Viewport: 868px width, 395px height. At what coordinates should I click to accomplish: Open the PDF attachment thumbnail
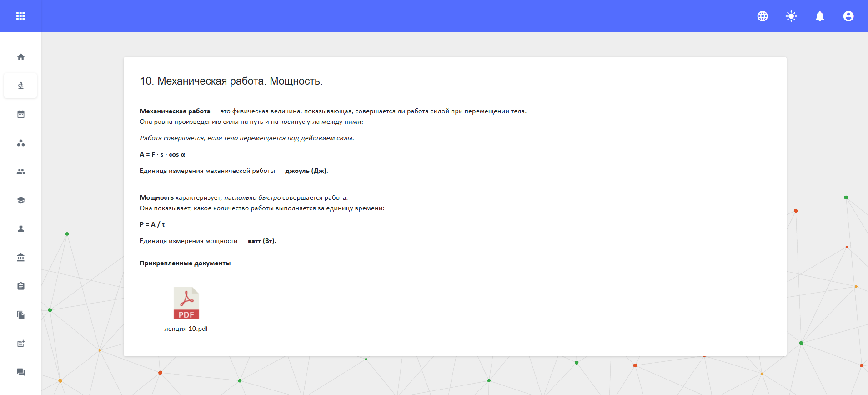186,303
